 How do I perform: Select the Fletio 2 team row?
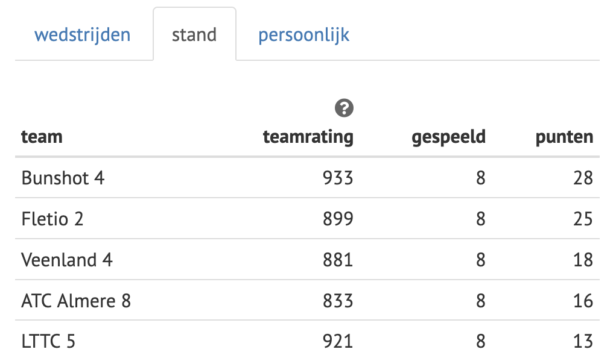tap(52, 219)
